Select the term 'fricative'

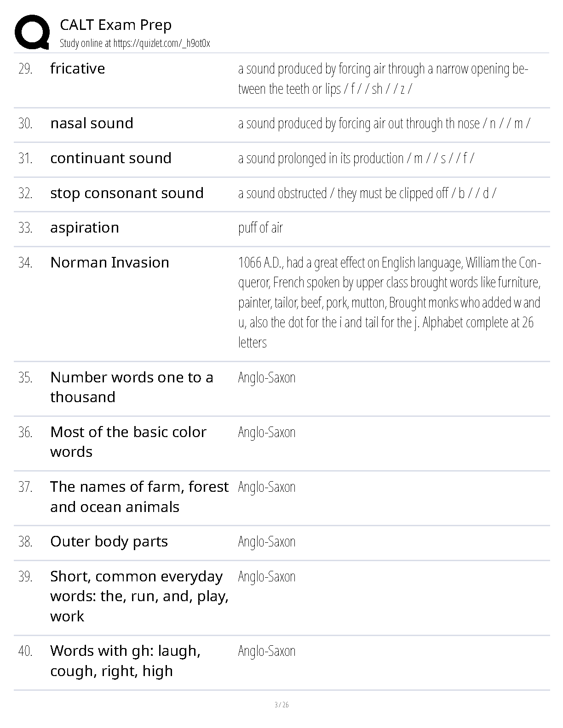click(78, 68)
